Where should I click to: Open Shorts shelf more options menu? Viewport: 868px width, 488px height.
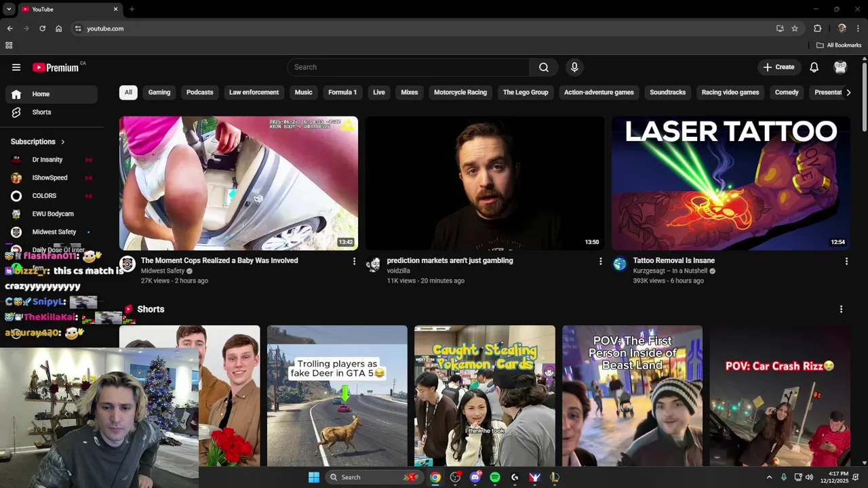(x=841, y=309)
